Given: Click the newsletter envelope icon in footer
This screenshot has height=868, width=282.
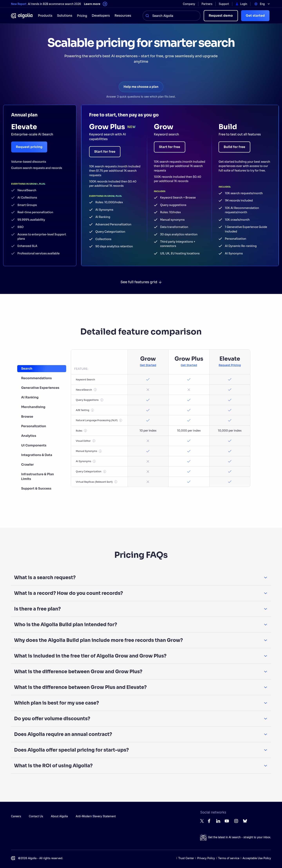Looking at the screenshot, I should click(x=203, y=837).
